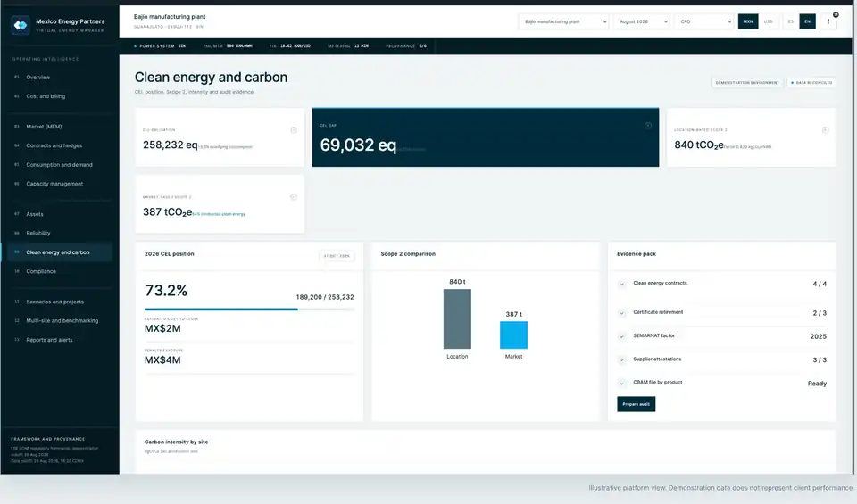
Task: Click Metering 15 MIN status entry
Action: pyautogui.click(x=347, y=46)
